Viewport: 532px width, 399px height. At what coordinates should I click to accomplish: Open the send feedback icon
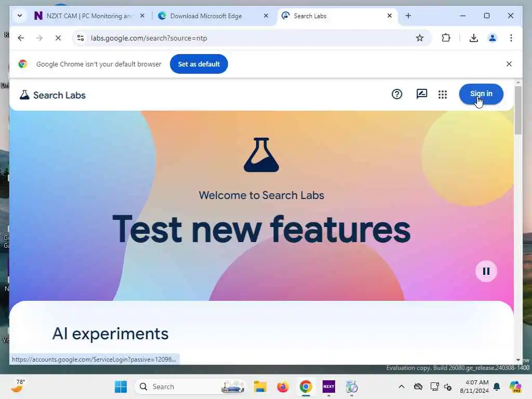(x=422, y=94)
